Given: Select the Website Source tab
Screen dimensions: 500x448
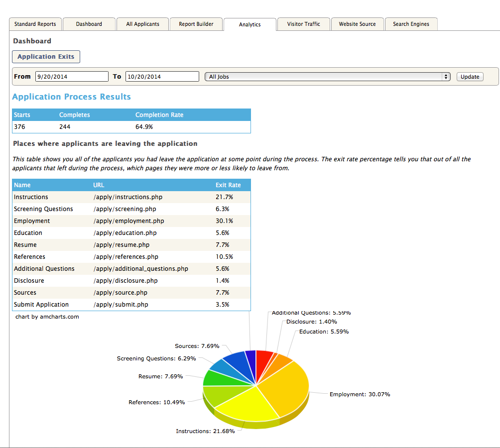Looking at the screenshot, I should (357, 24).
